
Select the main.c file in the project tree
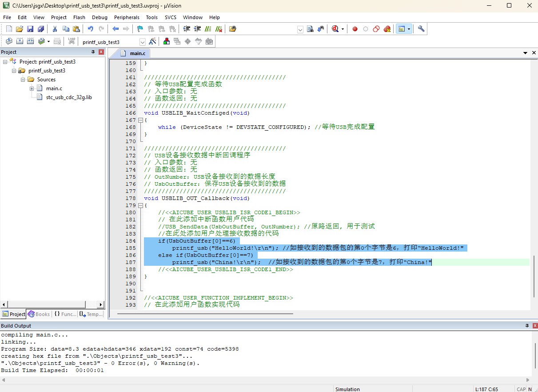tap(54, 88)
